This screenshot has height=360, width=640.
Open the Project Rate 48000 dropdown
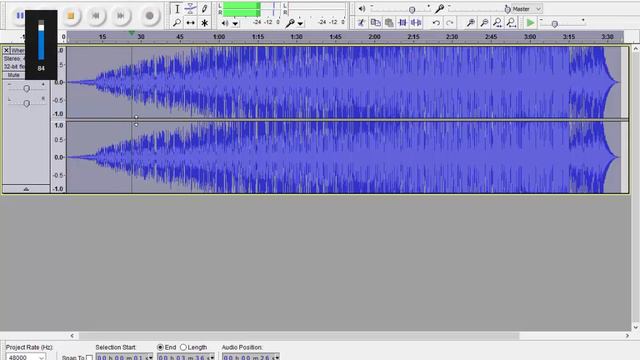(x=26, y=357)
